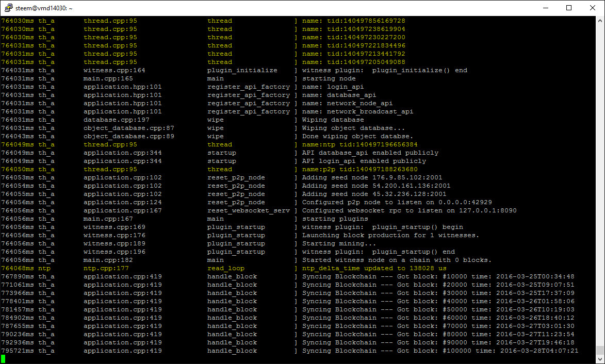
Task: Click source reference 'database.cpp:197'
Action: [117, 120]
